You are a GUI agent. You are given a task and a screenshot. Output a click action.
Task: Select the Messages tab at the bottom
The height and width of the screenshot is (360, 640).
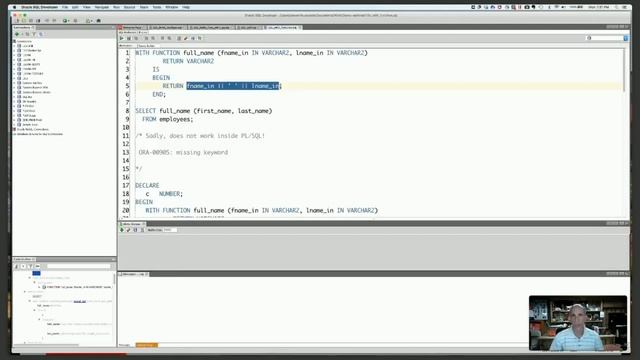(124, 345)
